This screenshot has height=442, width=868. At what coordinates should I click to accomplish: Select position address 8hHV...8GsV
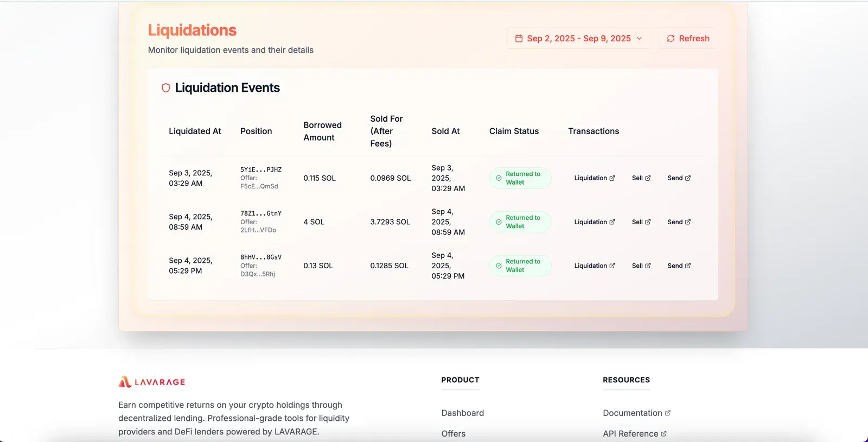(x=261, y=257)
